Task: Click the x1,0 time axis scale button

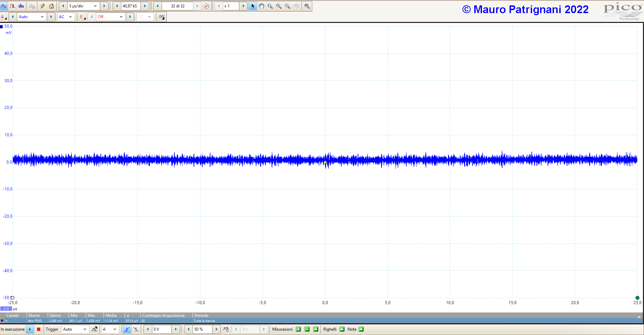Action: (x=6, y=309)
